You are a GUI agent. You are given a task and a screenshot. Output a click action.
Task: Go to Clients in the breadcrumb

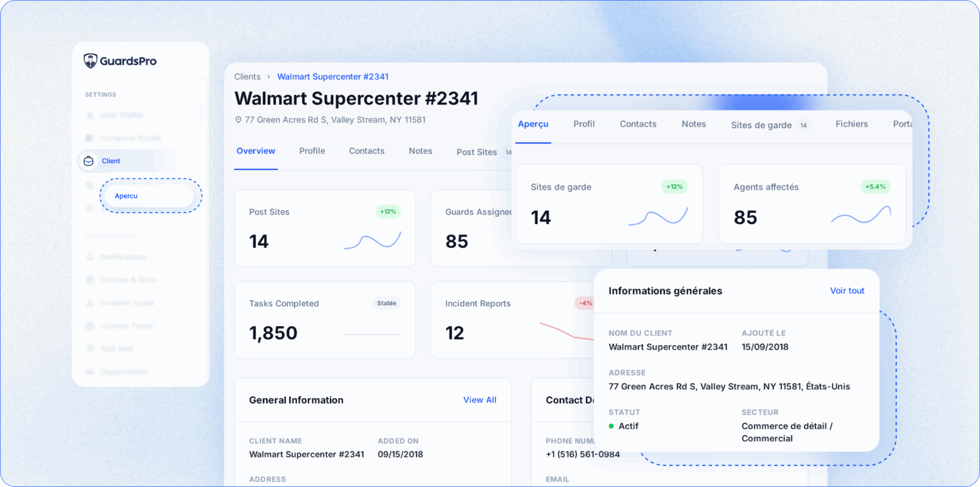(247, 77)
